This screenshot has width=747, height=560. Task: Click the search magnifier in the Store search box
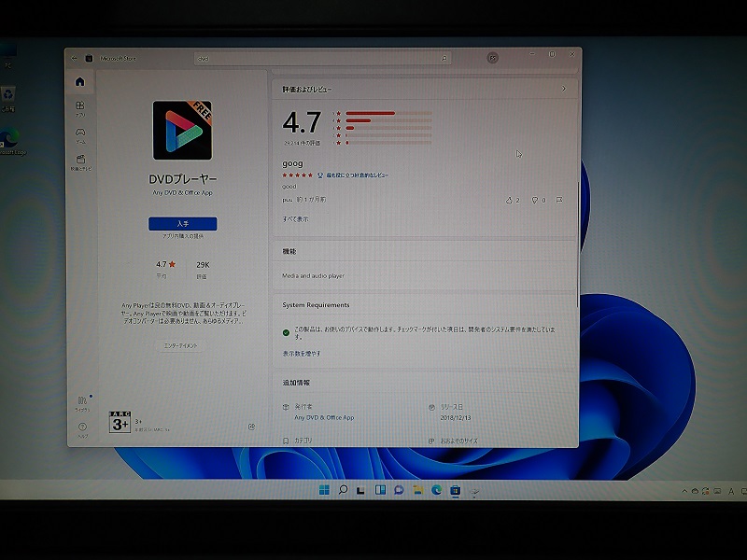coord(444,59)
